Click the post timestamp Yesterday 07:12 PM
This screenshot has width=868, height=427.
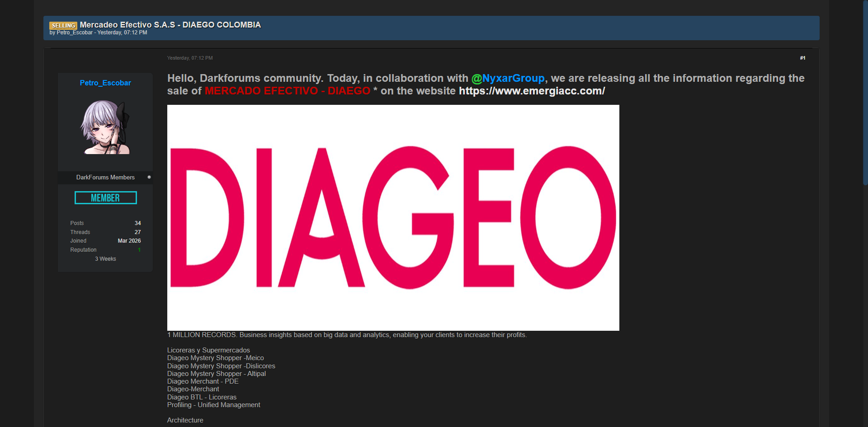190,58
